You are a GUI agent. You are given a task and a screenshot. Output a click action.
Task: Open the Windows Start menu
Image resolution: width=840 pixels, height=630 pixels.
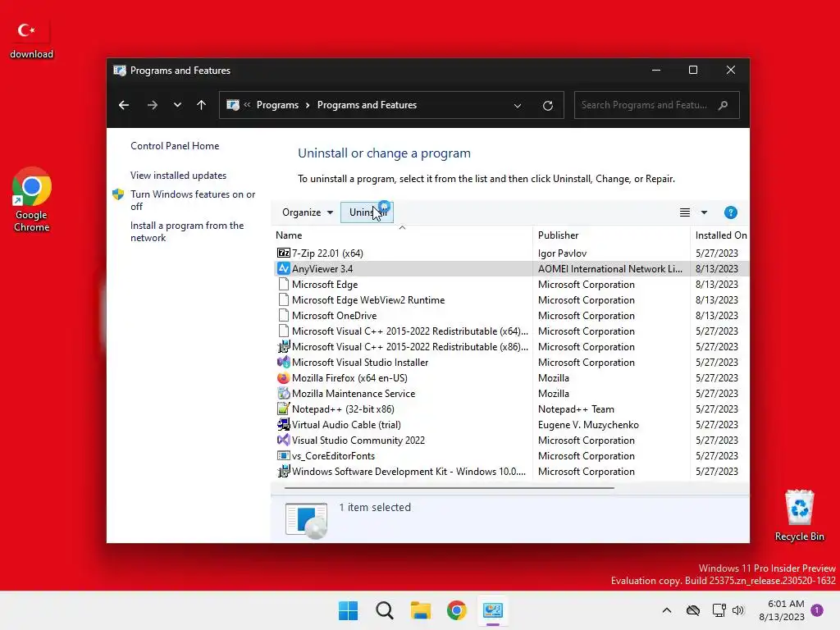pyautogui.click(x=348, y=610)
